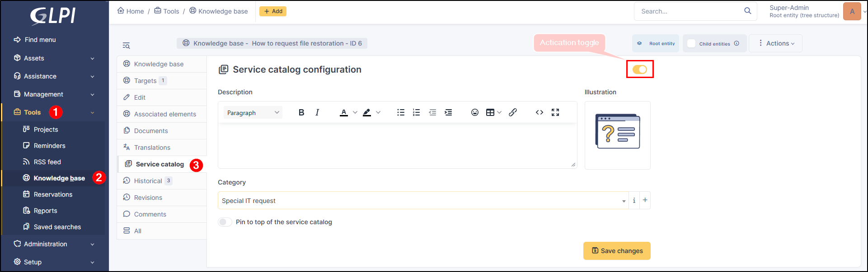The image size is (868, 272).
Task: Open the Paragraph style dropdown
Action: [x=253, y=113]
